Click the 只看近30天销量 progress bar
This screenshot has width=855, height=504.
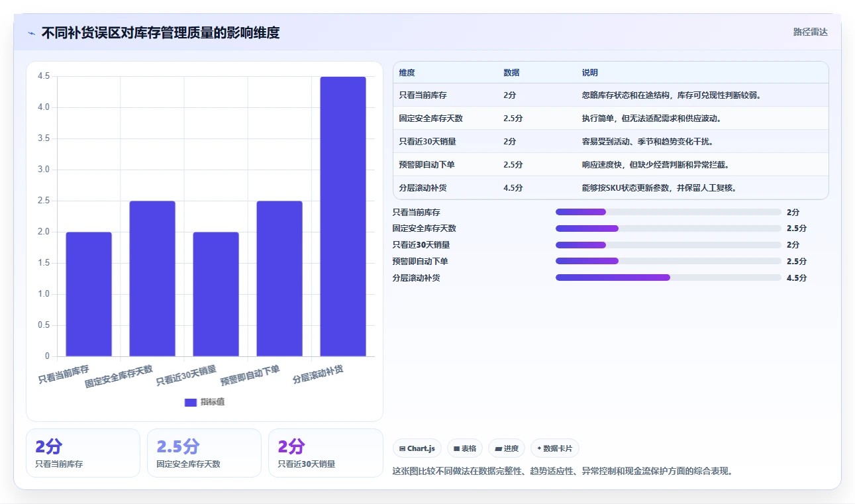point(668,245)
